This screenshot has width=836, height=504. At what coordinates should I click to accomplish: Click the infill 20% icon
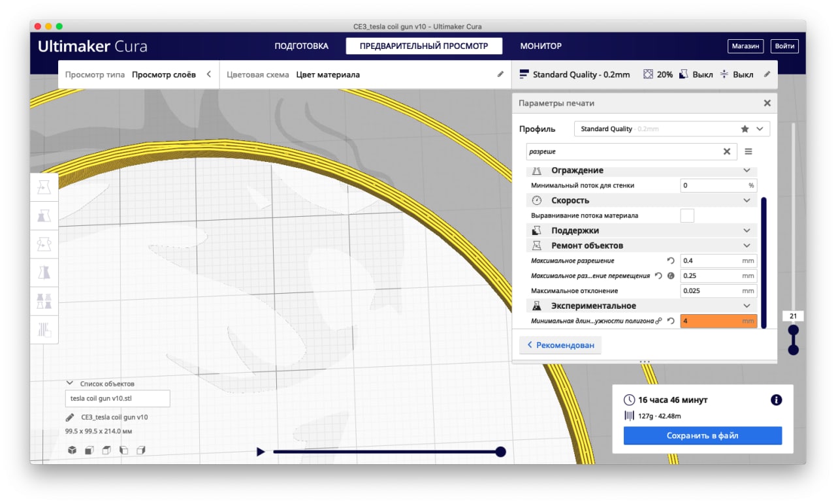[648, 74]
